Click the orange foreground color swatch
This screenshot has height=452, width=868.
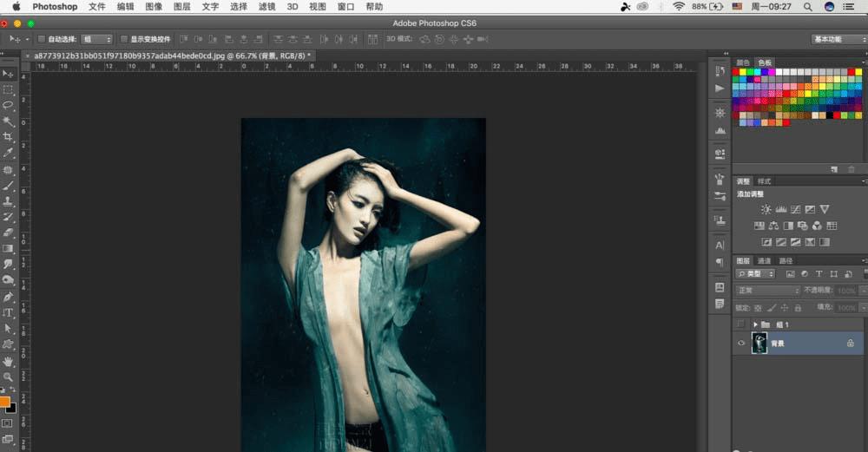[x=4, y=402]
